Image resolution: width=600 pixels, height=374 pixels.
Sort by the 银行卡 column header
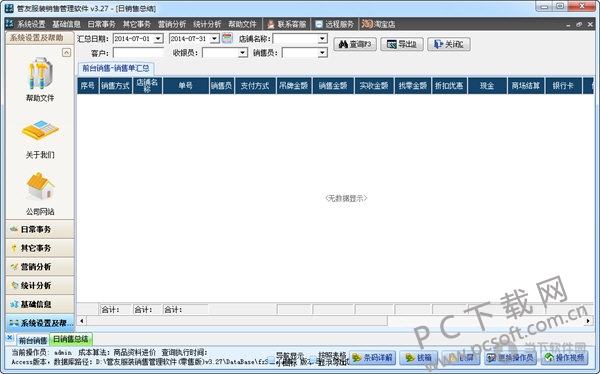[x=563, y=86]
